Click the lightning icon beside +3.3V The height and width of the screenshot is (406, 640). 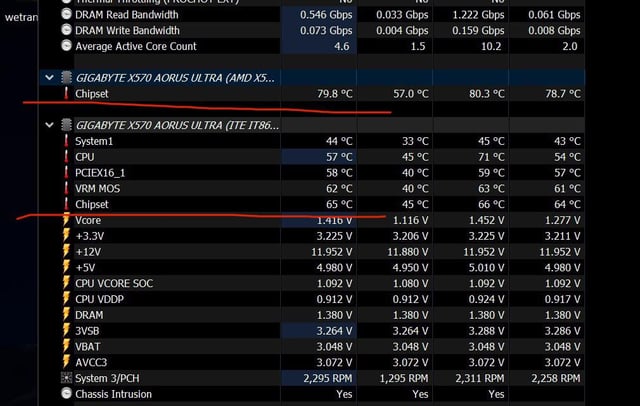(66, 235)
